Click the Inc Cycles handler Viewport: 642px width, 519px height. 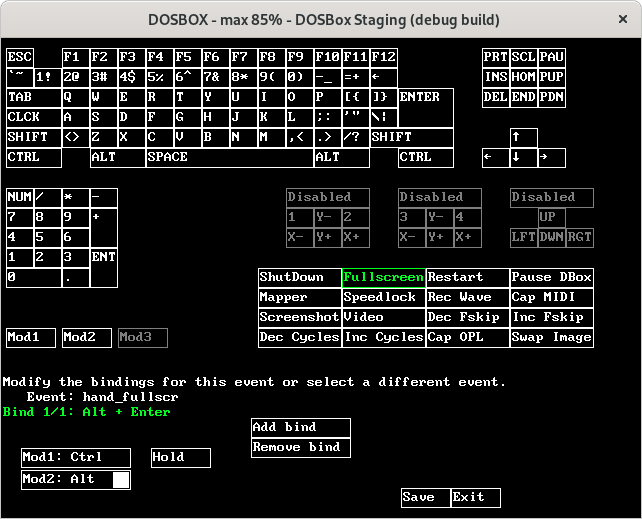384,338
